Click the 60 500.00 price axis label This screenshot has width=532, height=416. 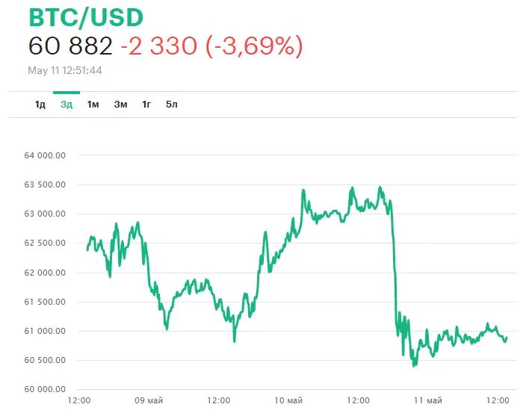click(x=46, y=361)
